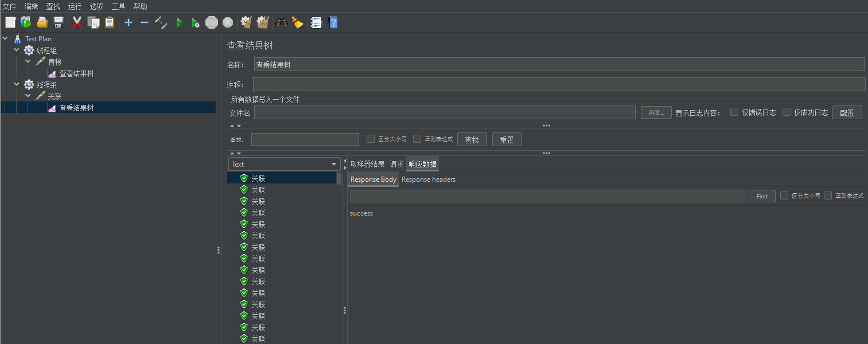The height and width of the screenshot is (344, 868).
Task: Click the Cut scissors icon
Action: click(x=77, y=22)
